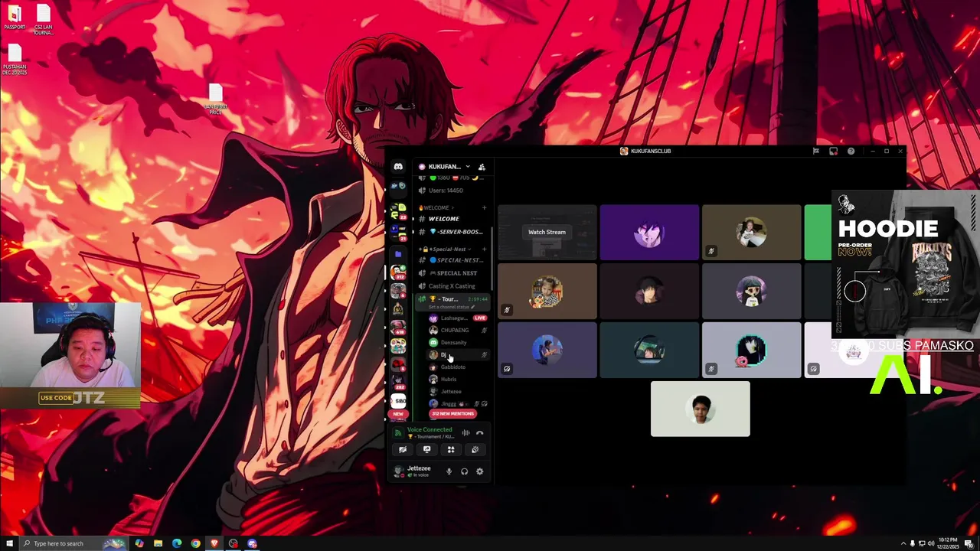Start screen share from voice panel

coord(426,450)
